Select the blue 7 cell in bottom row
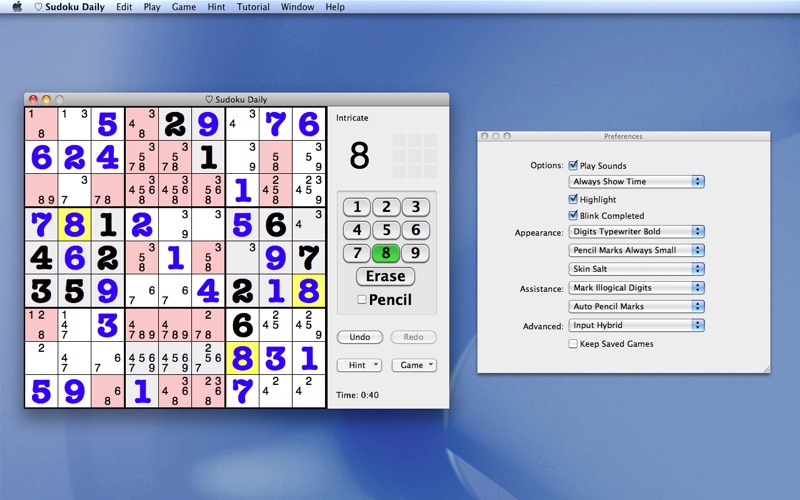Image resolution: width=800 pixels, height=500 pixels. coord(242,391)
